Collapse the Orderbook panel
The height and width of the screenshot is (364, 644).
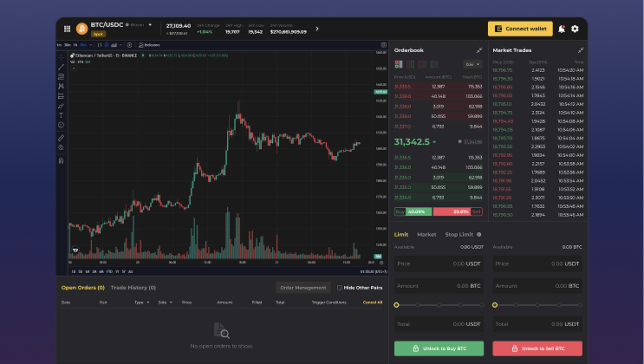(479, 50)
